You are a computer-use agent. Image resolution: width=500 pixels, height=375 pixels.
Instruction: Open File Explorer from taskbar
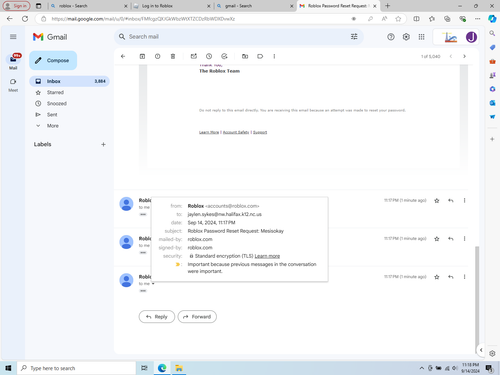tap(179, 368)
